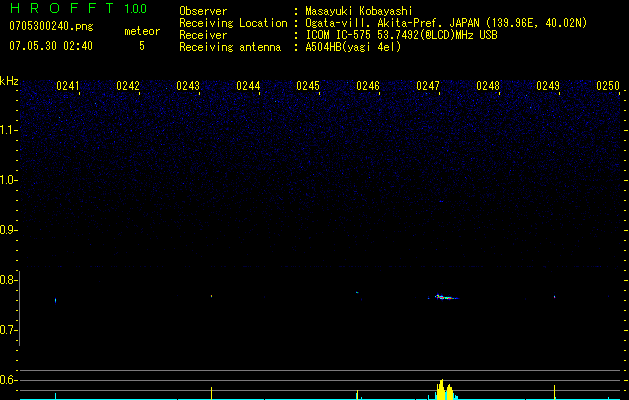The height and width of the screenshot is (400, 629).
Task: Click the meteor echo dot near 0246
Action: (x=357, y=292)
